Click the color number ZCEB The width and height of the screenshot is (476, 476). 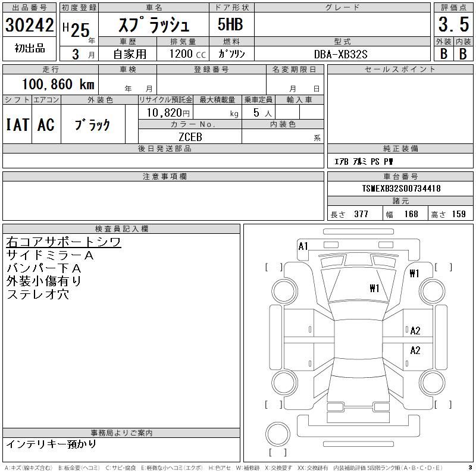[190, 137]
